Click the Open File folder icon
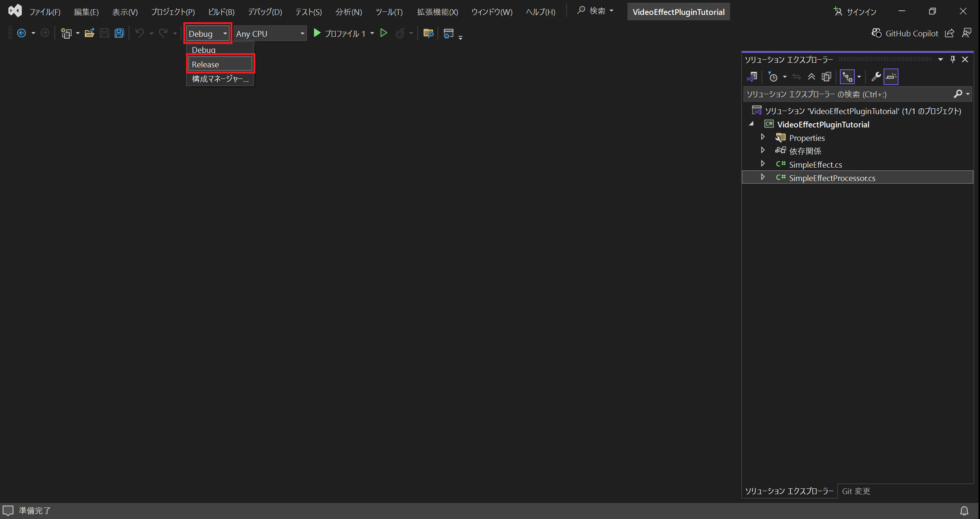This screenshot has width=980, height=519. [x=89, y=33]
